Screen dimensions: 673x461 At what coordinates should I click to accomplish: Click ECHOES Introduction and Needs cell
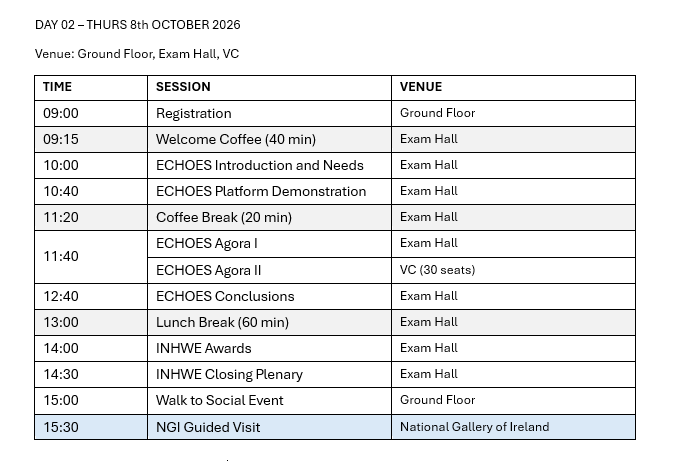click(260, 166)
